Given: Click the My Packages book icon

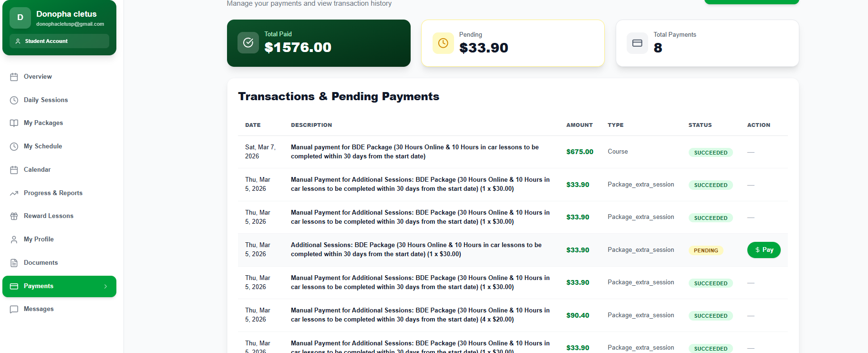Looking at the screenshot, I should [14, 123].
